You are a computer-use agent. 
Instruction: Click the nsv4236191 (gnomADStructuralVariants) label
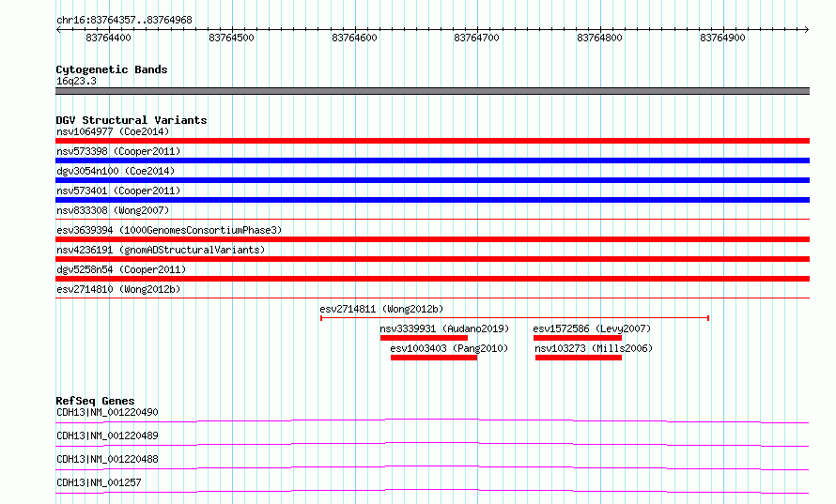[161, 250]
